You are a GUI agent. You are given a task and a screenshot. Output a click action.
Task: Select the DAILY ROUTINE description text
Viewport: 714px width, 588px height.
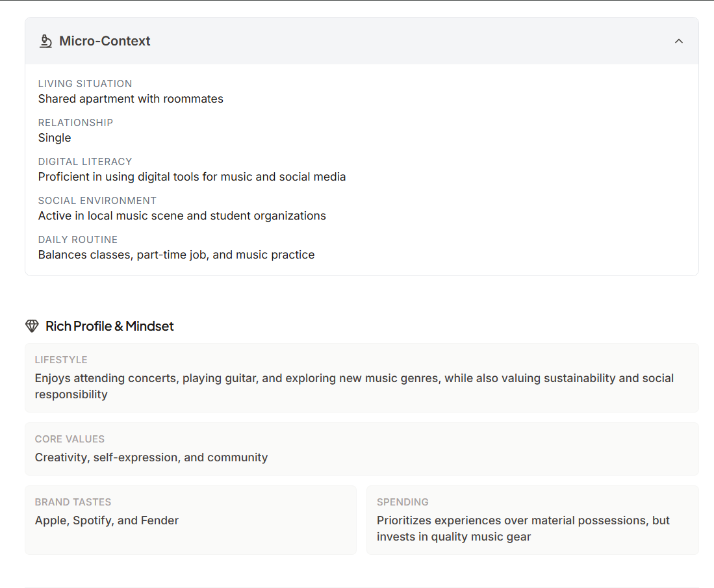(176, 254)
